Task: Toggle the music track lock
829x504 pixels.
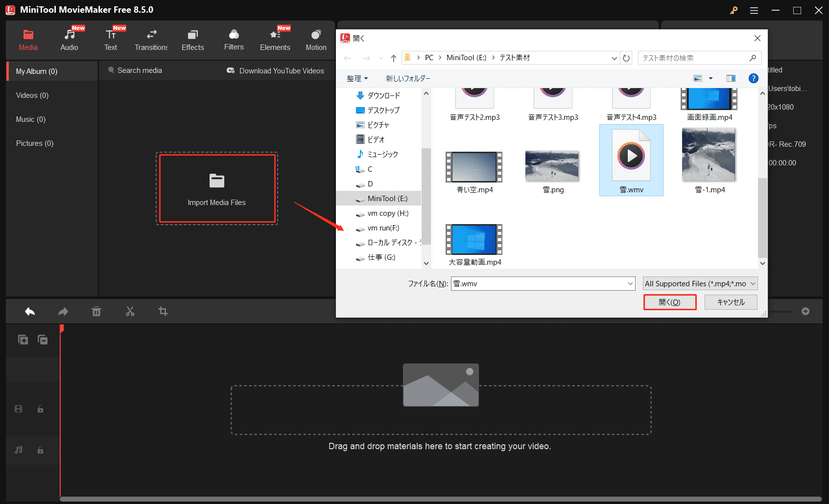Action: (40, 450)
